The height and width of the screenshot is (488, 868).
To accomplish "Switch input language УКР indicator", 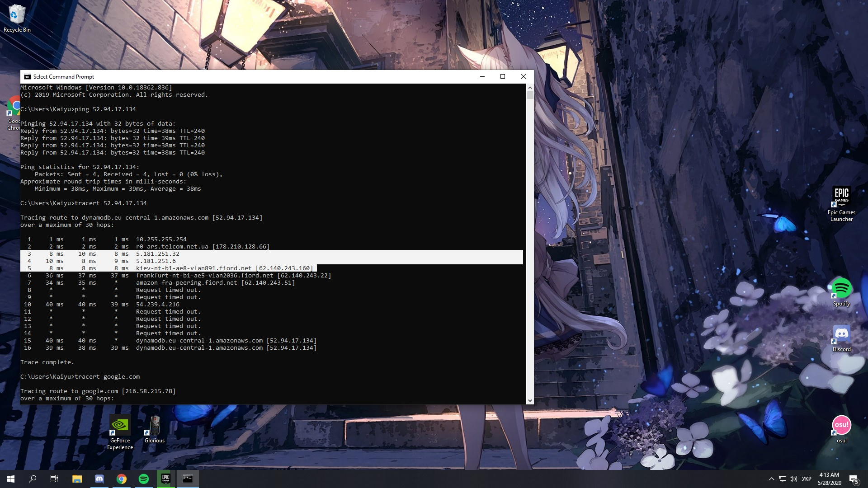I will pos(807,479).
